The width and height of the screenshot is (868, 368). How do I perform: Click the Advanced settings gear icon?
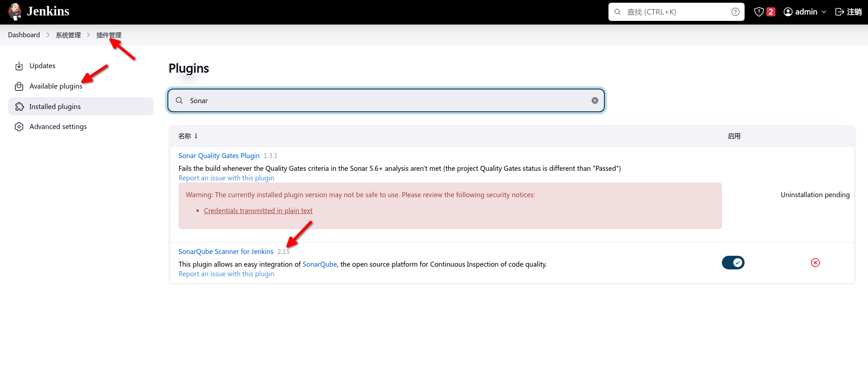coord(19,127)
